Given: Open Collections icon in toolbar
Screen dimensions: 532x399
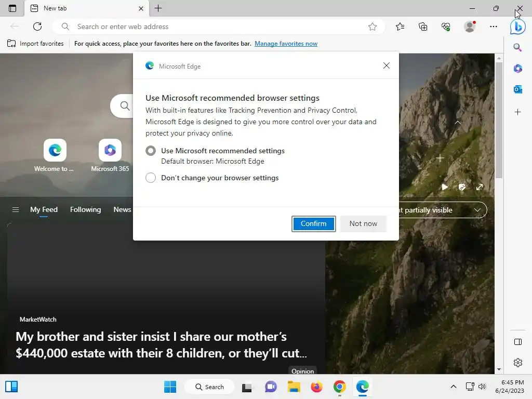Looking at the screenshot, I should click(423, 26).
